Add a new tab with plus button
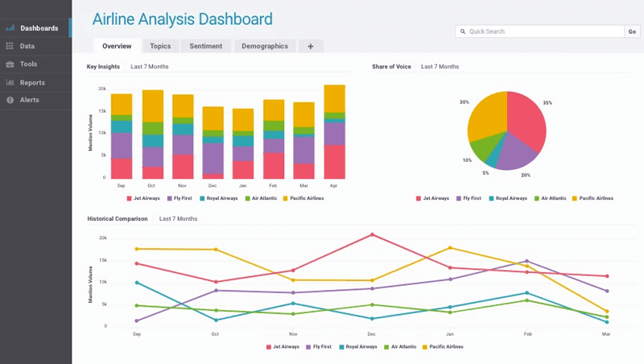Viewport: 644px width, 364px height. pos(310,47)
